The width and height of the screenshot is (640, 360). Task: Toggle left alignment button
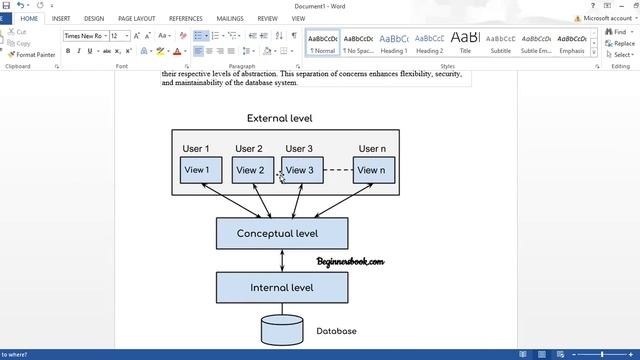coord(198,51)
